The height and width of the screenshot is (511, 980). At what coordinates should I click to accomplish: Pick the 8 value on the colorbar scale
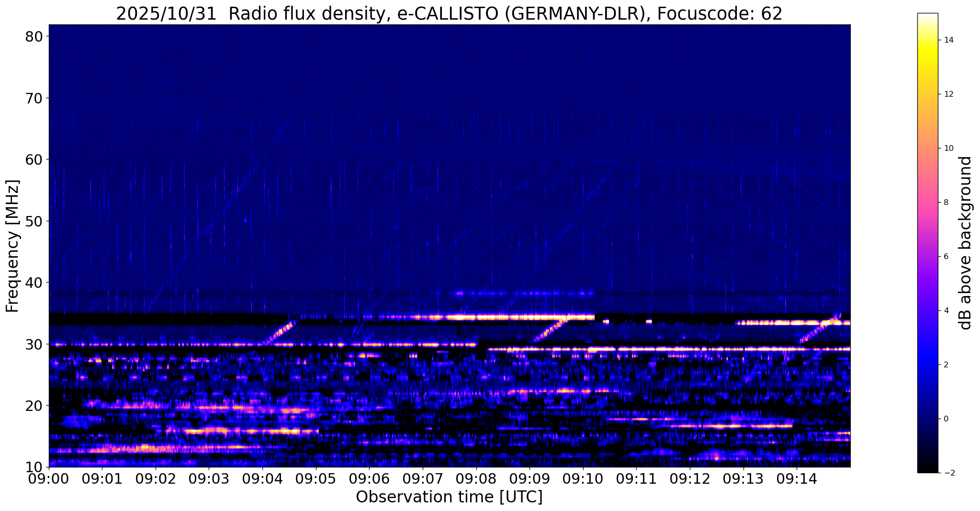[946, 203]
